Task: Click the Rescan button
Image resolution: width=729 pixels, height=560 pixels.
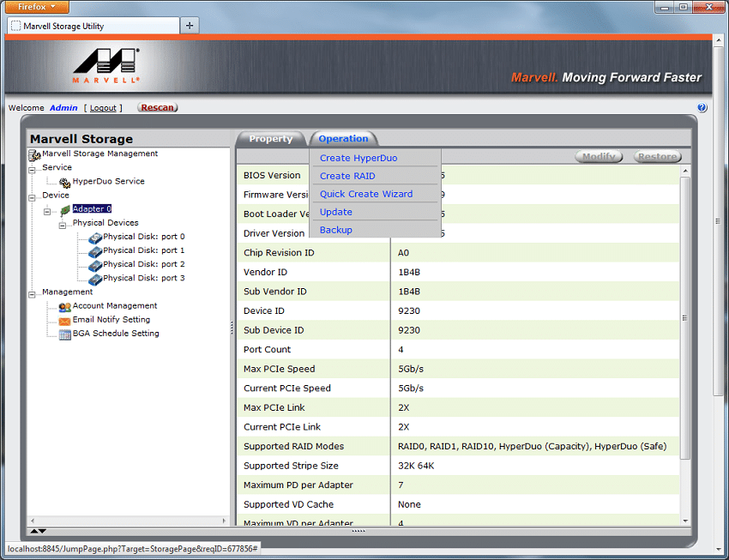Action: click(x=158, y=107)
